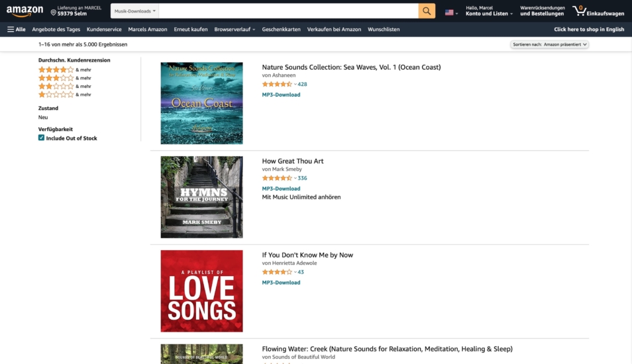Image resolution: width=632 pixels, height=364 pixels.
Task: Filter by one star and more
Action: tap(56, 95)
